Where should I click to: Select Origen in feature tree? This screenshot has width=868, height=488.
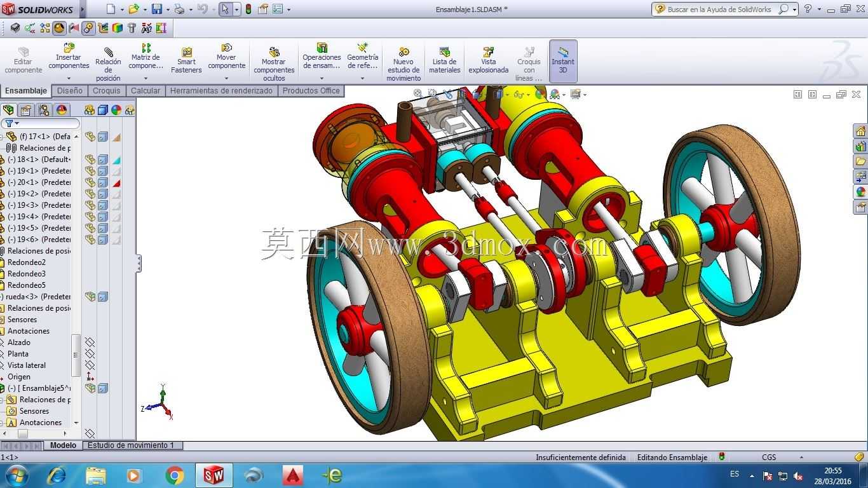pos(19,377)
